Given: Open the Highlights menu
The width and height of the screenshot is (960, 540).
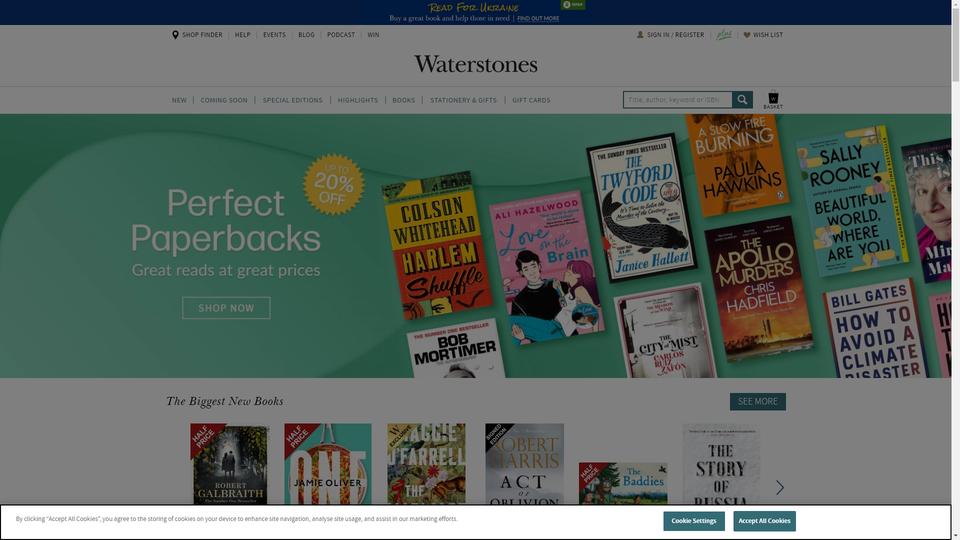Looking at the screenshot, I should point(358,100).
